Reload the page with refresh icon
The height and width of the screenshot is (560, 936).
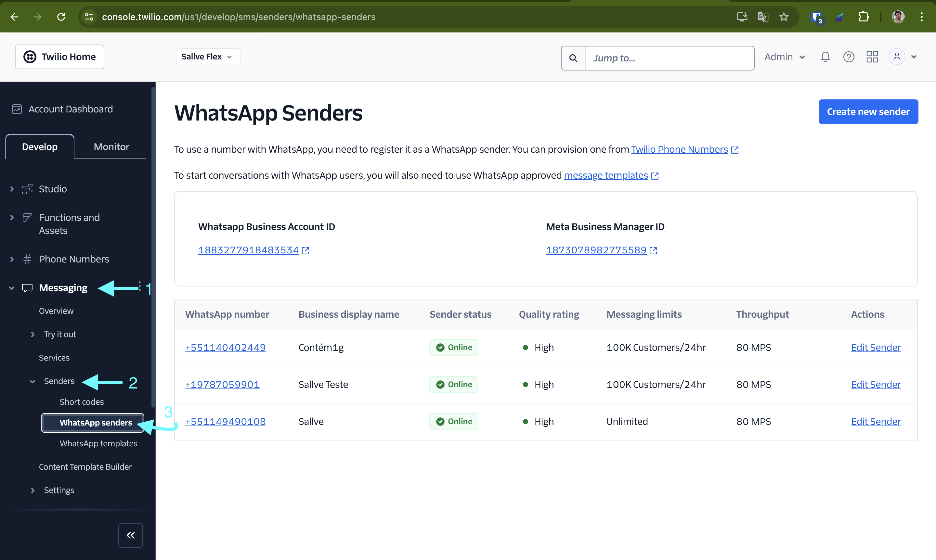click(x=61, y=17)
